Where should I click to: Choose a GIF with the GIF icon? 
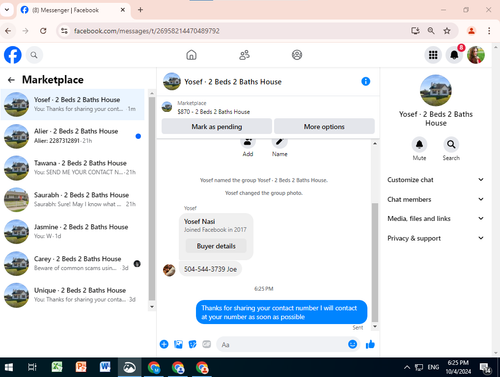(x=207, y=344)
